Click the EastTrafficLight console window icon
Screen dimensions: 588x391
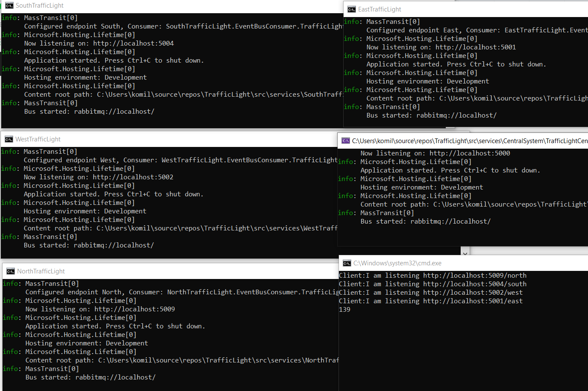click(351, 9)
